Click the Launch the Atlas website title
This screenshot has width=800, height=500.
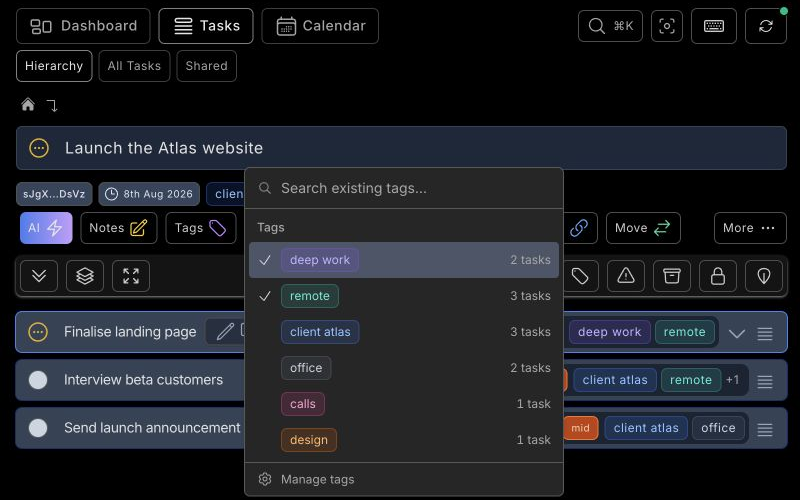point(164,148)
